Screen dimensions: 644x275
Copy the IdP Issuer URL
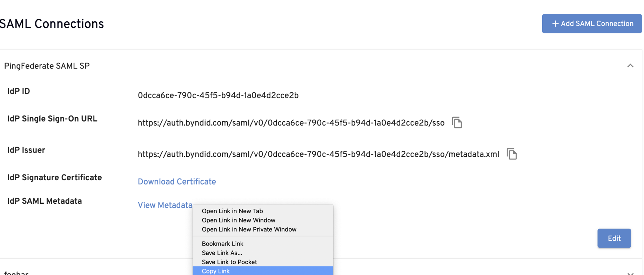[511, 154]
